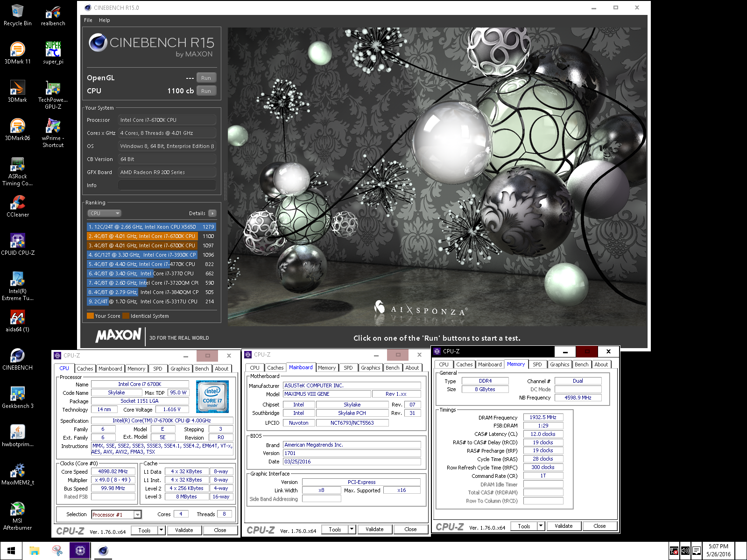
Task: Click Validate in left CPU-Z window
Action: click(x=184, y=530)
